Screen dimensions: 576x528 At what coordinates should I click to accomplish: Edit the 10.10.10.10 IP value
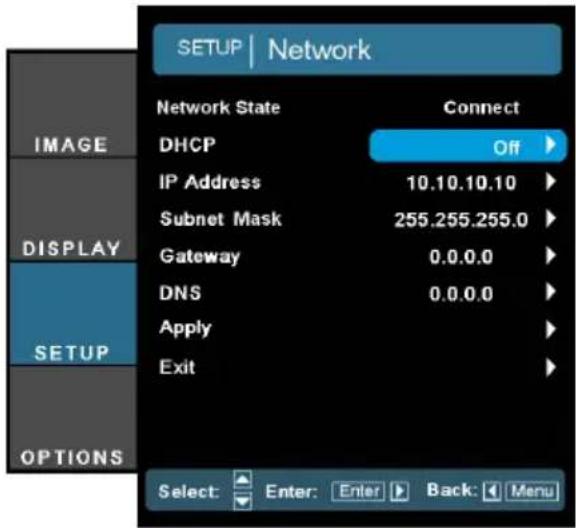pos(462,183)
